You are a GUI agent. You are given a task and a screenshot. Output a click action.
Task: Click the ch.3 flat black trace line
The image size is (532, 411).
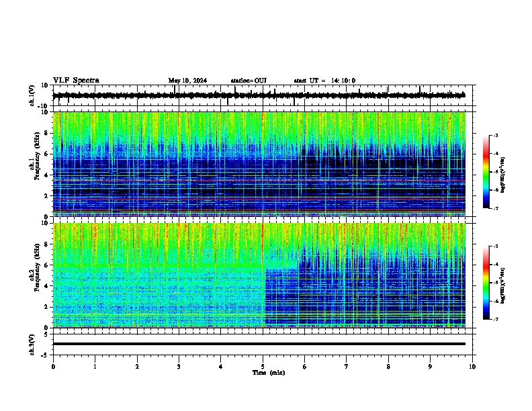click(259, 344)
